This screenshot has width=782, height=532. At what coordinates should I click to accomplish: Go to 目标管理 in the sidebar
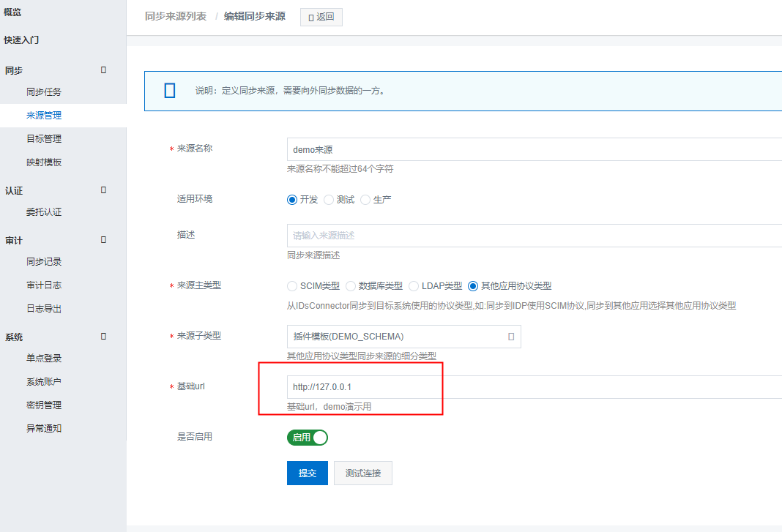(x=44, y=139)
